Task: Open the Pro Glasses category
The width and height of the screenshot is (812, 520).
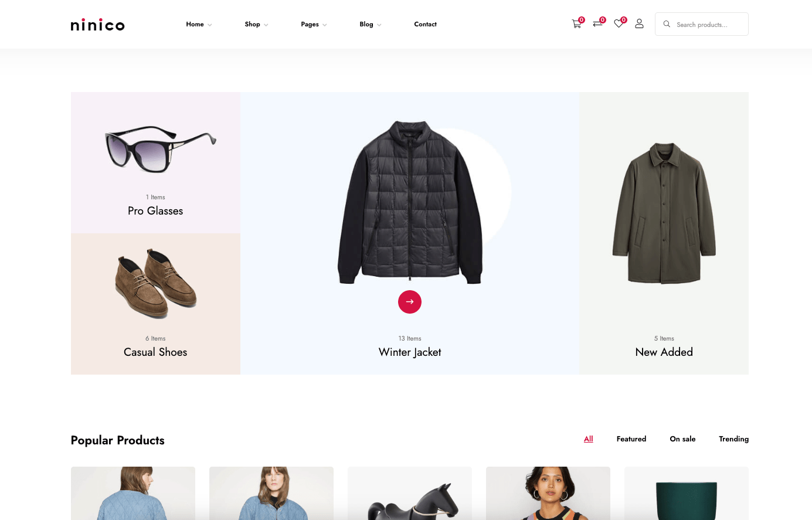Action: click(x=155, y=210)
